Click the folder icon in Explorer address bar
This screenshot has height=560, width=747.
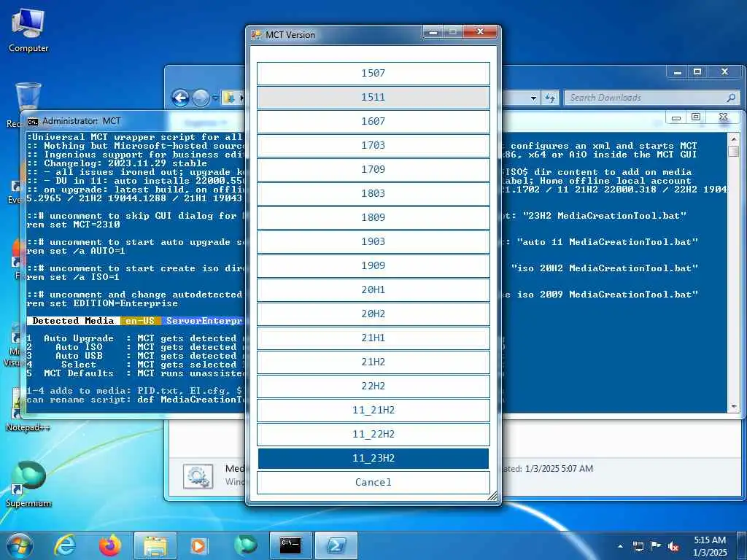coord(230,98)
